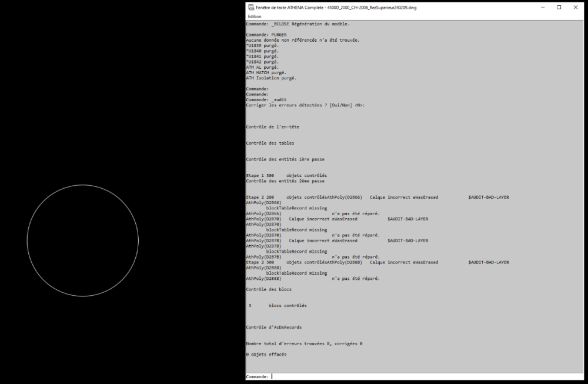Maximize the ATHENA text window
Viewport: 588px width, 384px height.
(559, 8)
